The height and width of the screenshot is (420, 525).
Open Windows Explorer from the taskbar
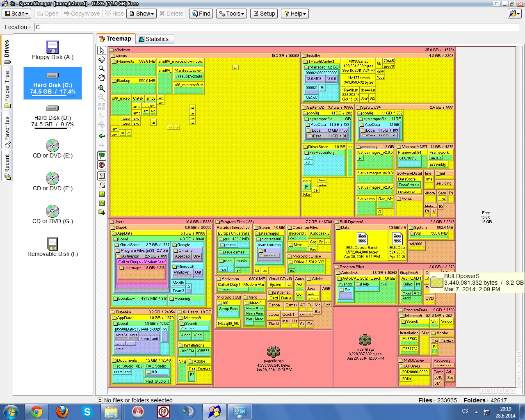click(111, 412)
